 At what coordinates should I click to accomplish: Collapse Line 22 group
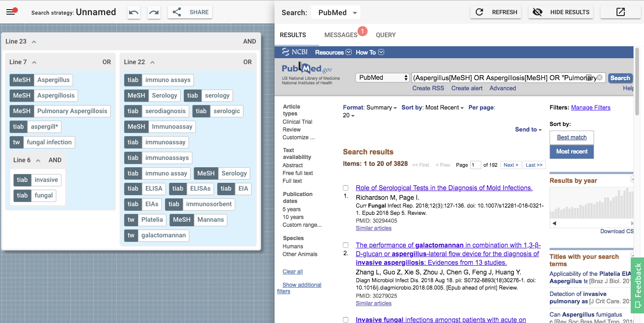click(x=153, y=62)
